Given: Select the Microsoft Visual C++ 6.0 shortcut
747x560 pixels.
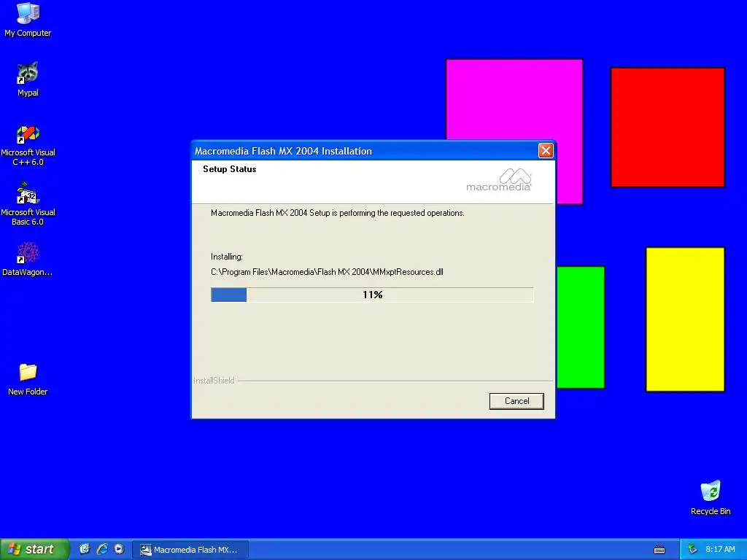Looking at the screenshot, I should [28, 146].
